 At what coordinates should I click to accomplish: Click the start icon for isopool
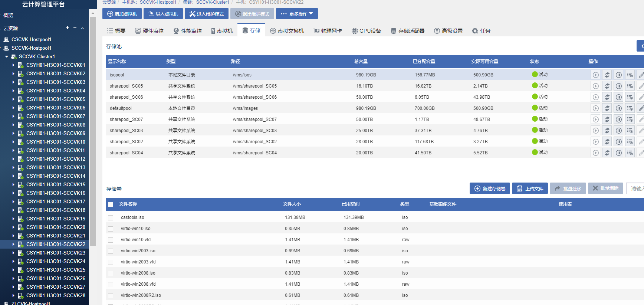pyautogui.click(x=595, y=75)
